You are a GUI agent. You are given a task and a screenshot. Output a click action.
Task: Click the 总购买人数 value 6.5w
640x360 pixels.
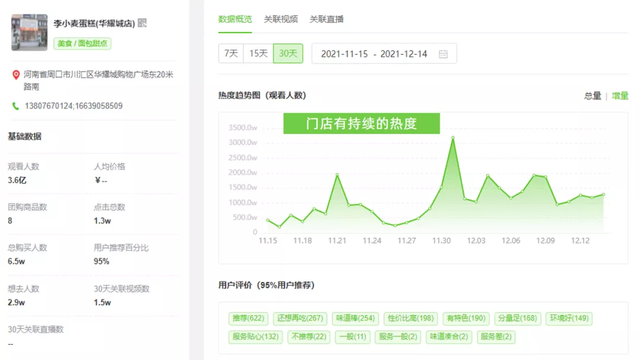tap(16, 262)
